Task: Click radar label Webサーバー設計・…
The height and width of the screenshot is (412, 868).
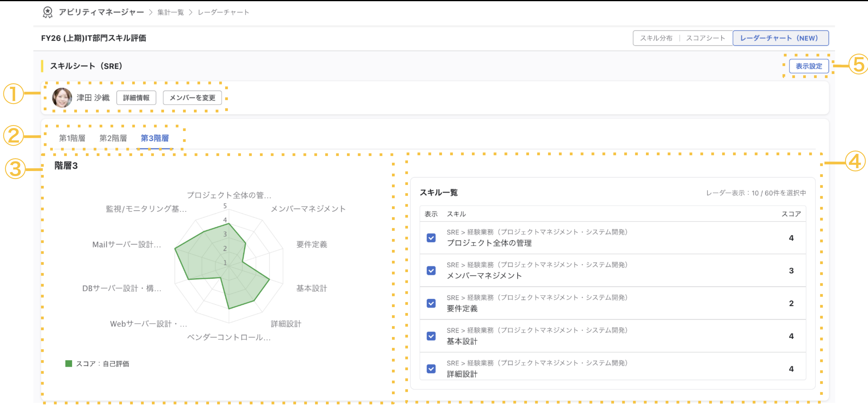Action: click(x=148, y=324)
